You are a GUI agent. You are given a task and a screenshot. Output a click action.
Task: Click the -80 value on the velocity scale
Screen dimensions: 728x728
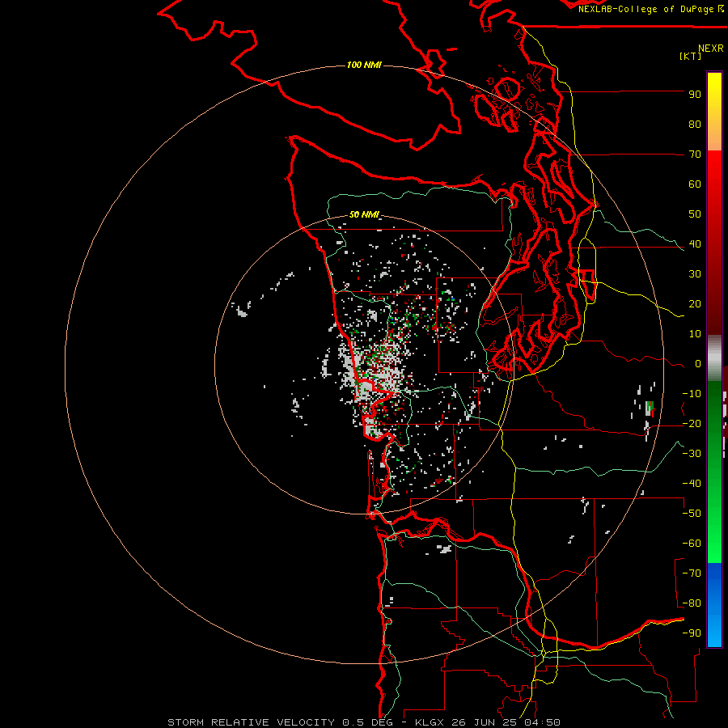pyautogui.click(x=692, y=603)
